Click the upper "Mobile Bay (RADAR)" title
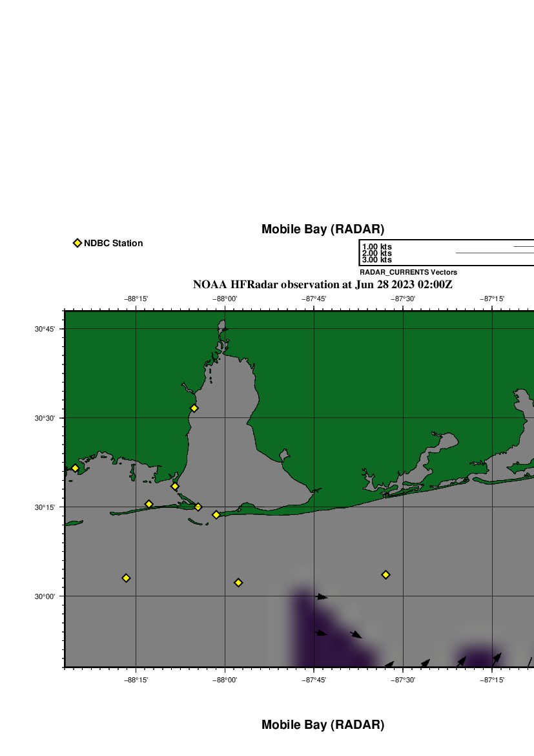The image size is (534, 756). coord(322,229)
